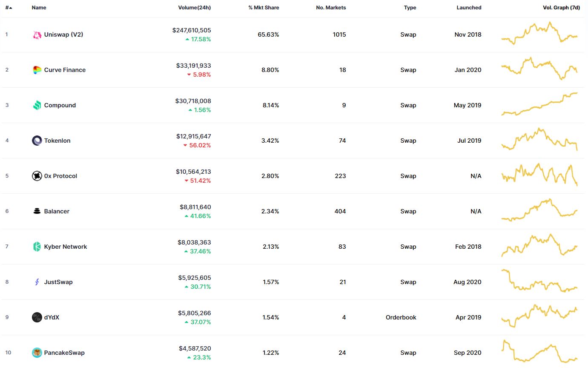Screen dimensions: 588x368
Task: Click the Compound green logo icon
Action: (37, 106)
